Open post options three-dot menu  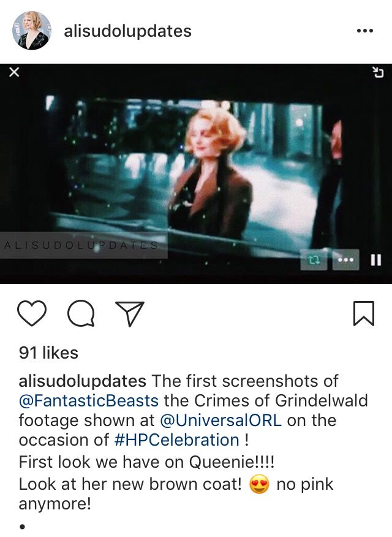click(x=364, y=31)
